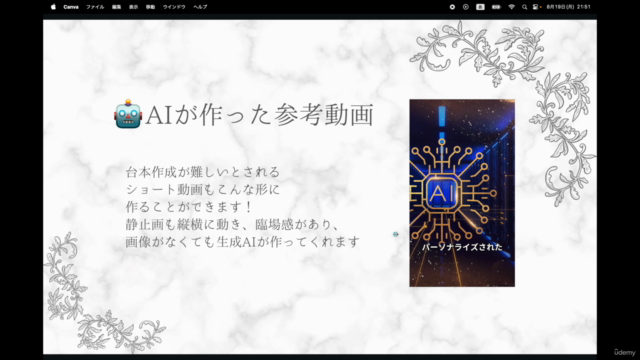Click the circular play icon in menu bar
Viewport: 640px width, 360px height.
pyautogui.click(x=466, y=7)
